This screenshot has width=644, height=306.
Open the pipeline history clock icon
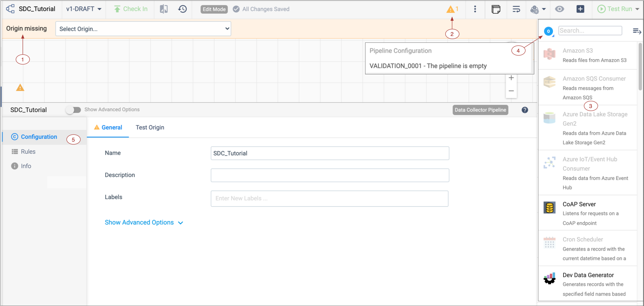click(x=182, y=9)
